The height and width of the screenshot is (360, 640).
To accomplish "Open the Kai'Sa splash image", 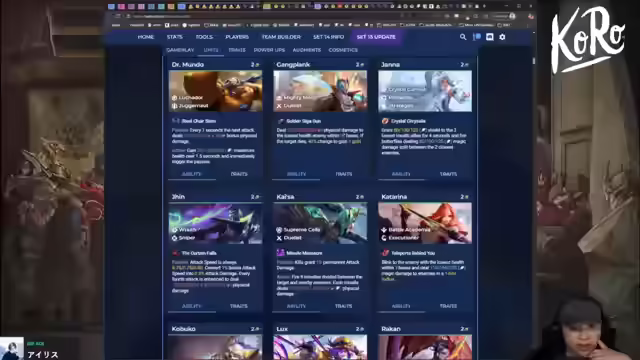I will coord(320,223).
